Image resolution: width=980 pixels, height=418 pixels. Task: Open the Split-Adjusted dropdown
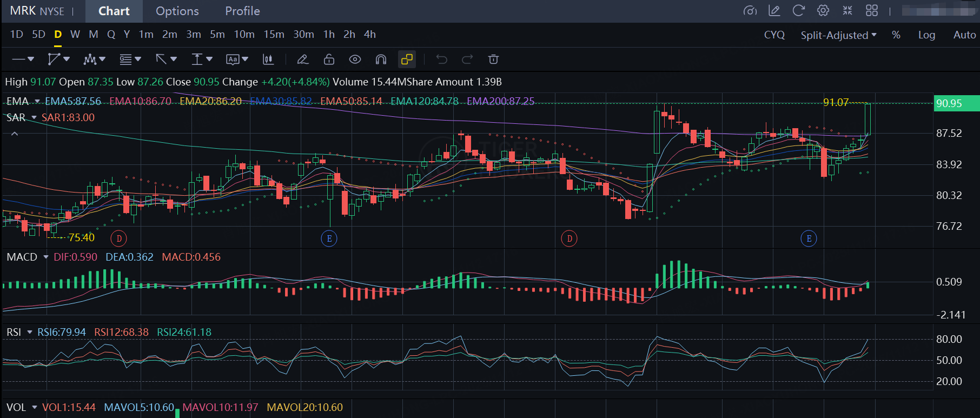(838, 35)
